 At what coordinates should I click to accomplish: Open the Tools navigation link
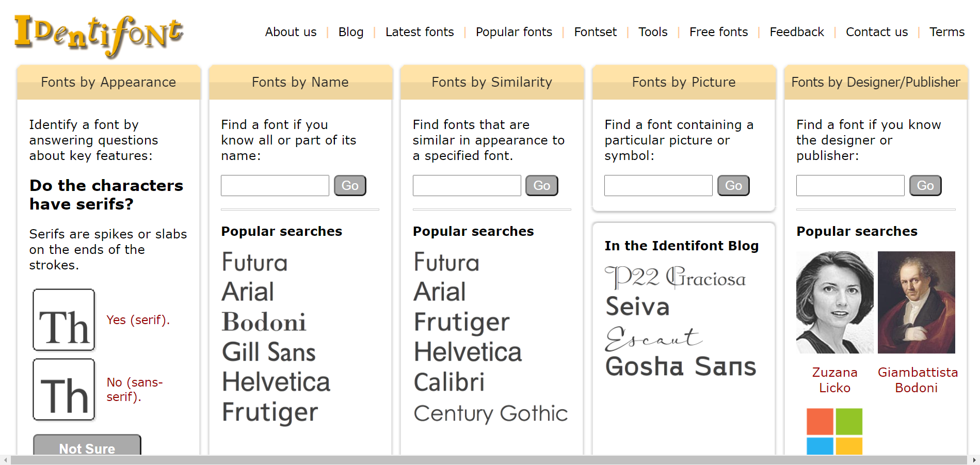coord(653,32)
